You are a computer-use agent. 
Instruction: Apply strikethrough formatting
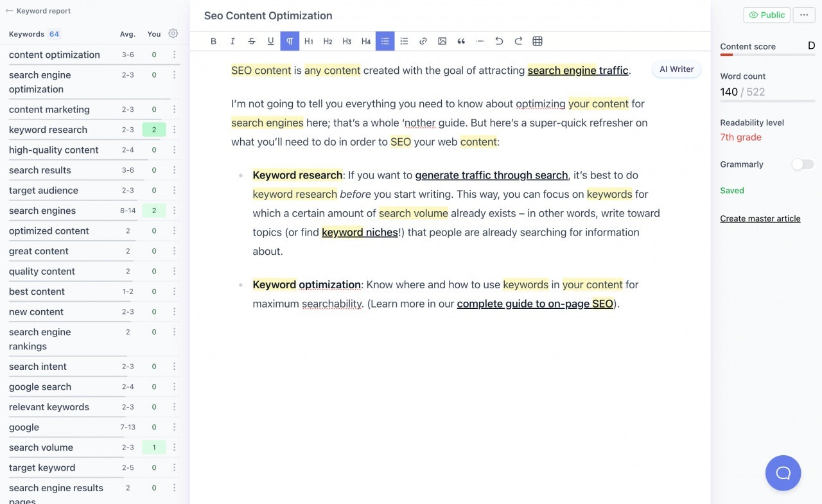pos(252,41)
